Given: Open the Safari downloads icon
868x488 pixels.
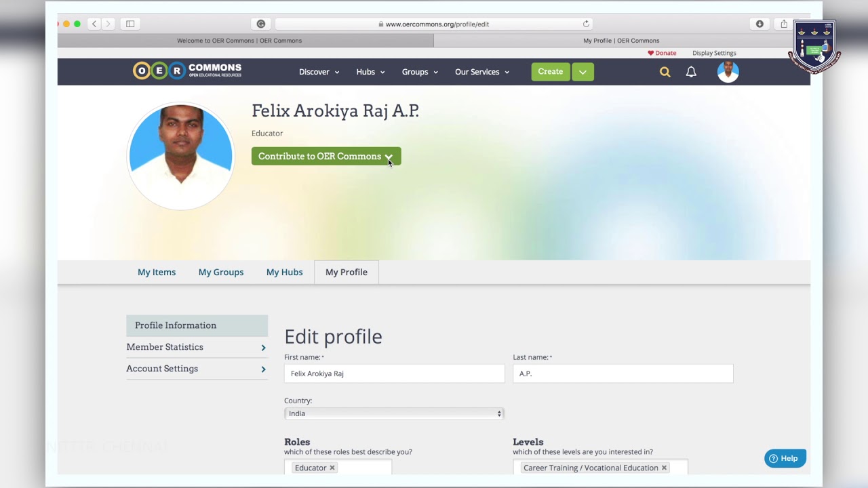Looking at the screenshot, I should [759, 24].
